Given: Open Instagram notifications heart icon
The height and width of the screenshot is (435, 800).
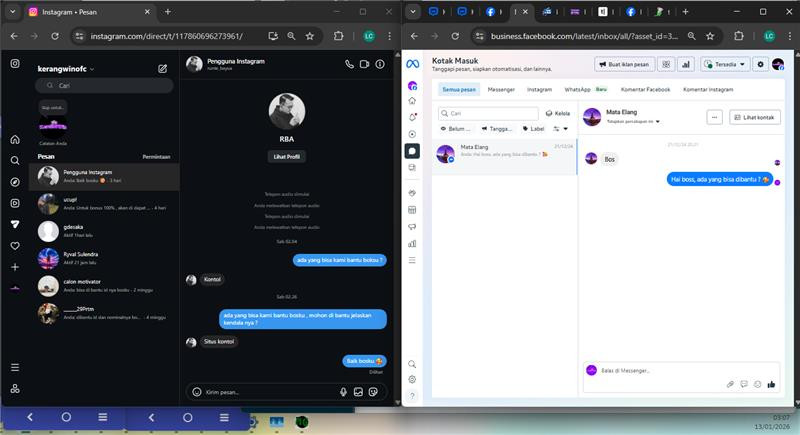Looking at the screenshot, I should click(15, 246).
